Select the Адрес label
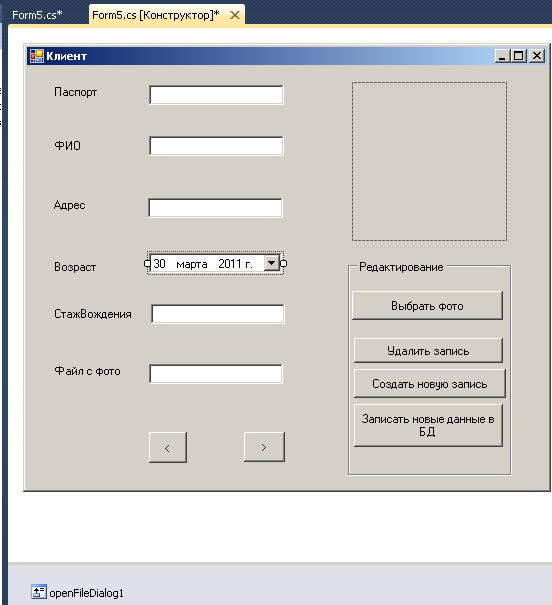 pyautogui.click(x=69, y=205)
